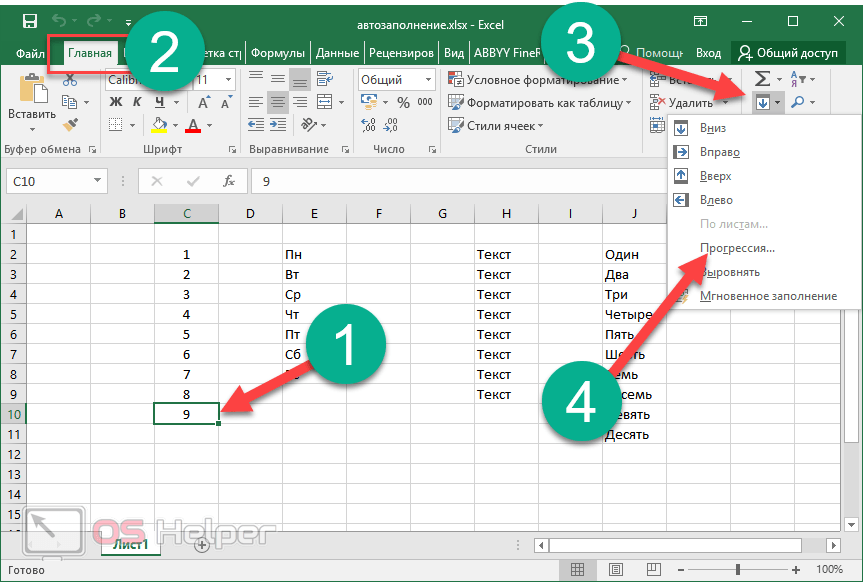863x582 pixels.
Task: Select 'Прогрессия...' from the fill menu
Action: [x=737, y=248]
